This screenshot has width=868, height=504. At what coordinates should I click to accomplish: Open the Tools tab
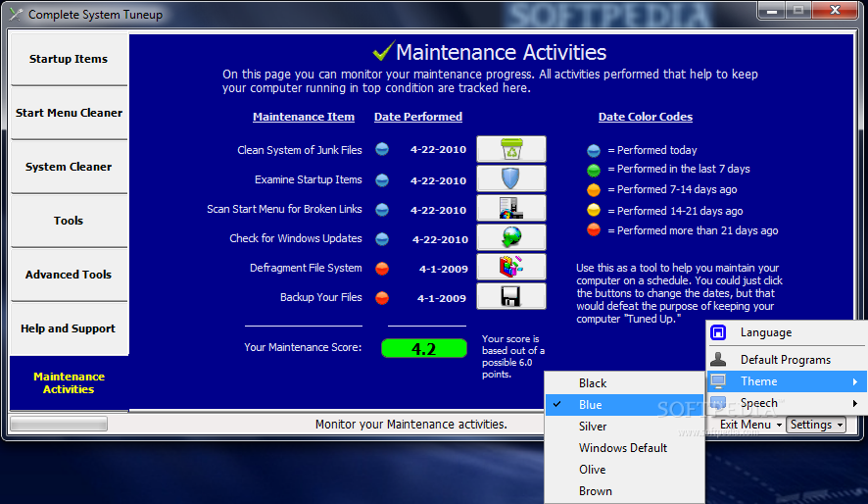[x=69, y=221]
